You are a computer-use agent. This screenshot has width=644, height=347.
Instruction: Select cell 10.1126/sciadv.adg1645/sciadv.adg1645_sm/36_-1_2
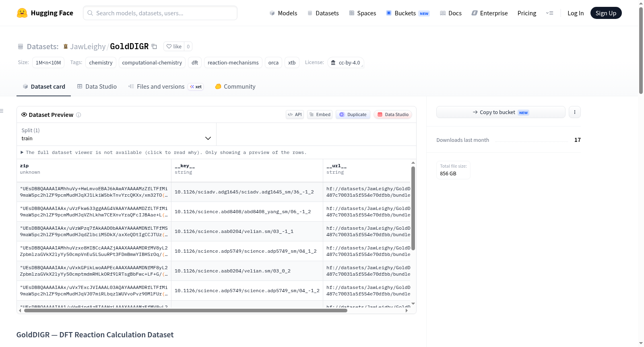pyautogui.click(x=247, y=192)
